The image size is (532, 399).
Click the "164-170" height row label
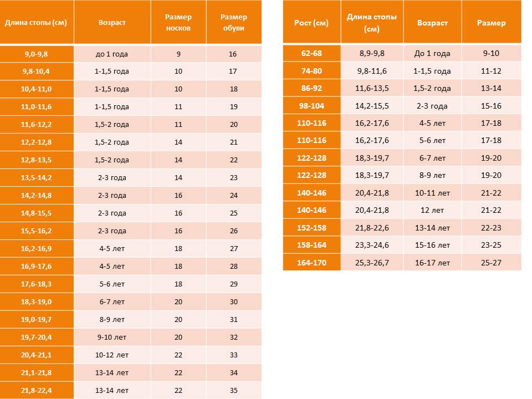coord(311,263)
